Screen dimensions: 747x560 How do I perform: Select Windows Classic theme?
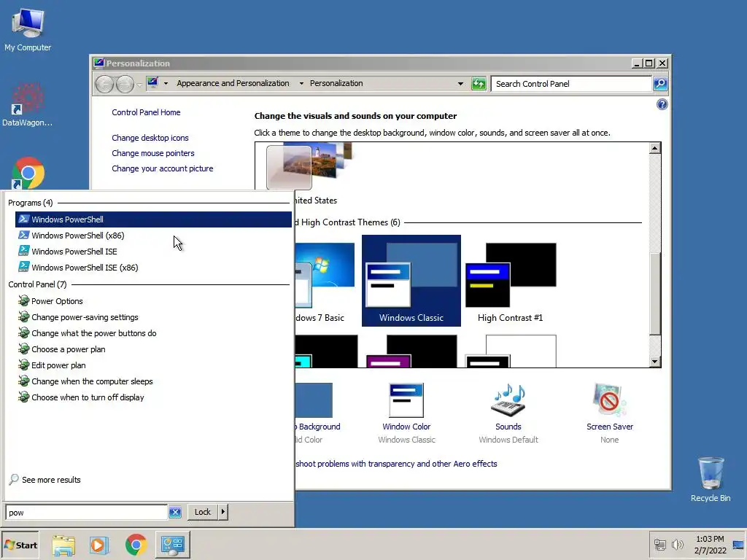411,281
